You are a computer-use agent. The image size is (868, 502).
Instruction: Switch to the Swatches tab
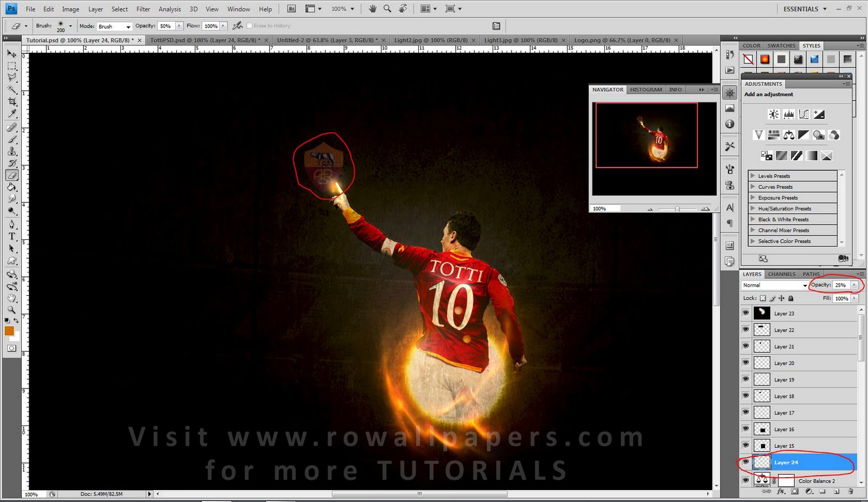coord(781,46)
